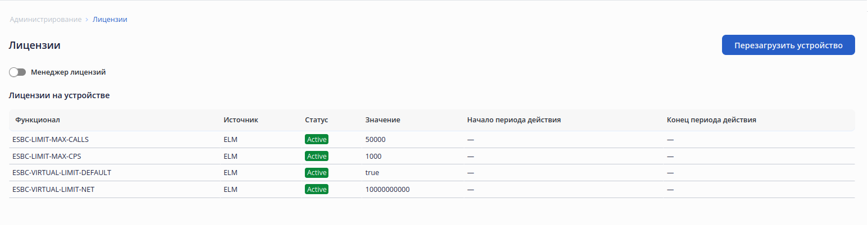Select the ESBC-LIMIT-MAX-CALLS license row name
Screen dimensions: 868x225
[51, 139]
